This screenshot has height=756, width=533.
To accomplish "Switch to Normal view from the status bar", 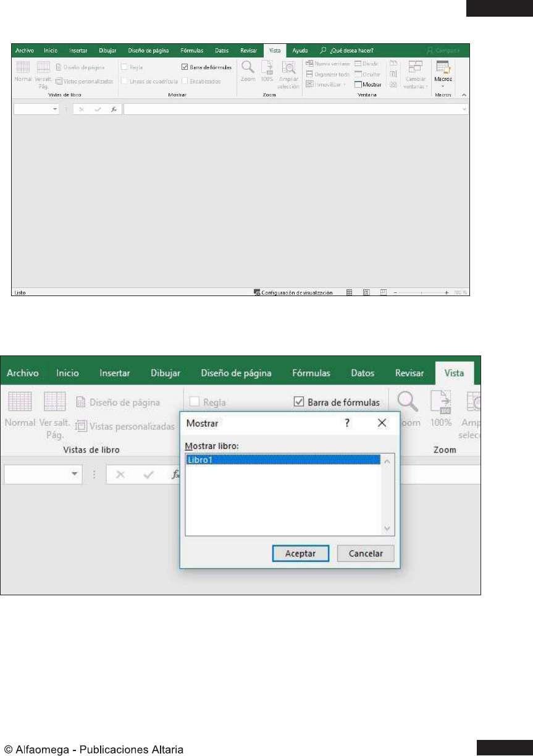I will point(349,292).
